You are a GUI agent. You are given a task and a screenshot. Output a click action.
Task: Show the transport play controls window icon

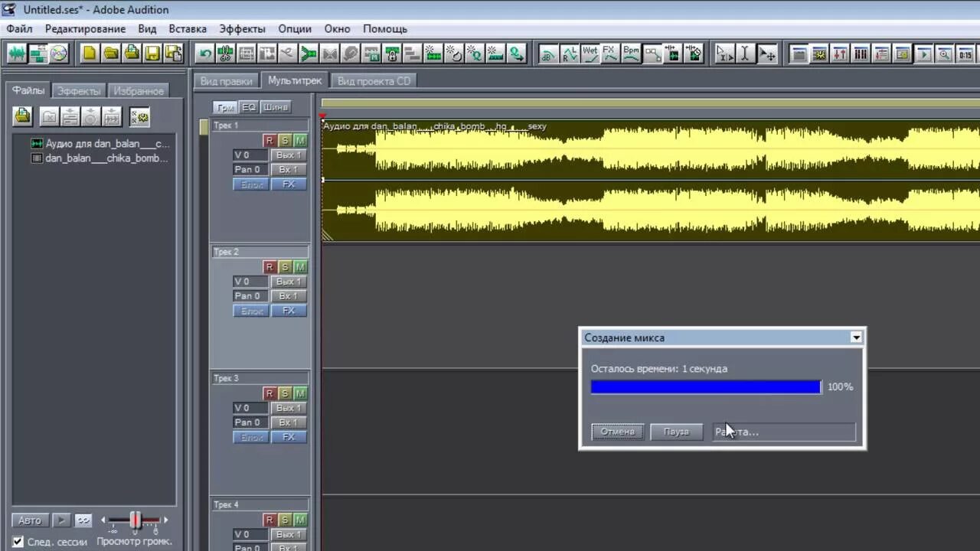(x=923, y=54)
